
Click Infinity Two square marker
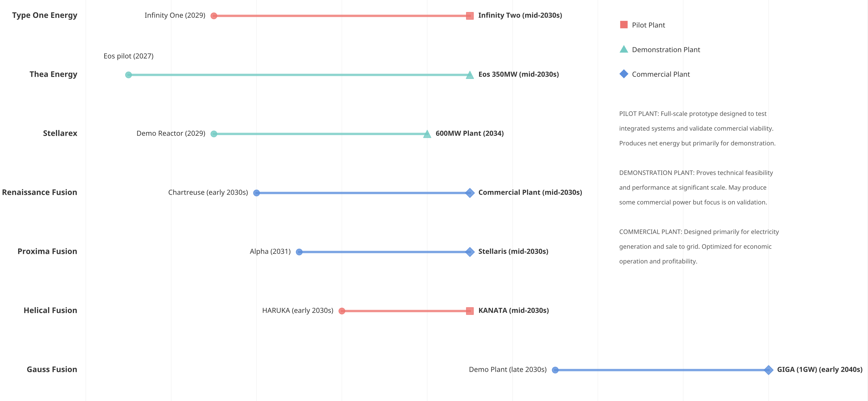tap(470, 15)
